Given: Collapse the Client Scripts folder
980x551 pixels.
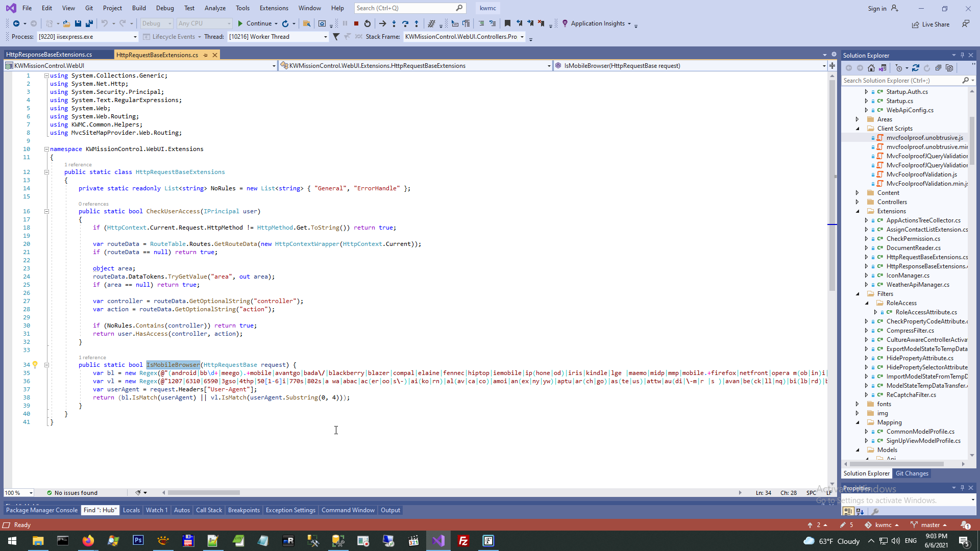Looking at the screenshot, I should pyautogui.click(x=857, y=129).
